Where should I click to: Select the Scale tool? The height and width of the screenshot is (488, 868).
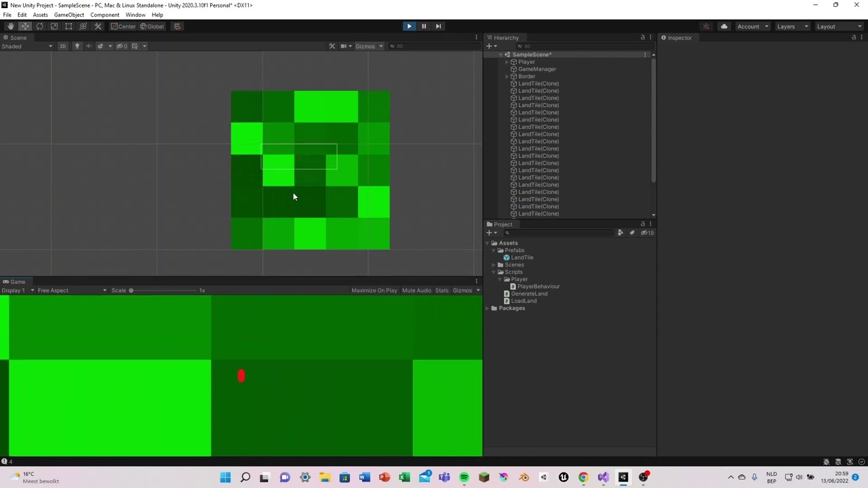coord(54,26)
